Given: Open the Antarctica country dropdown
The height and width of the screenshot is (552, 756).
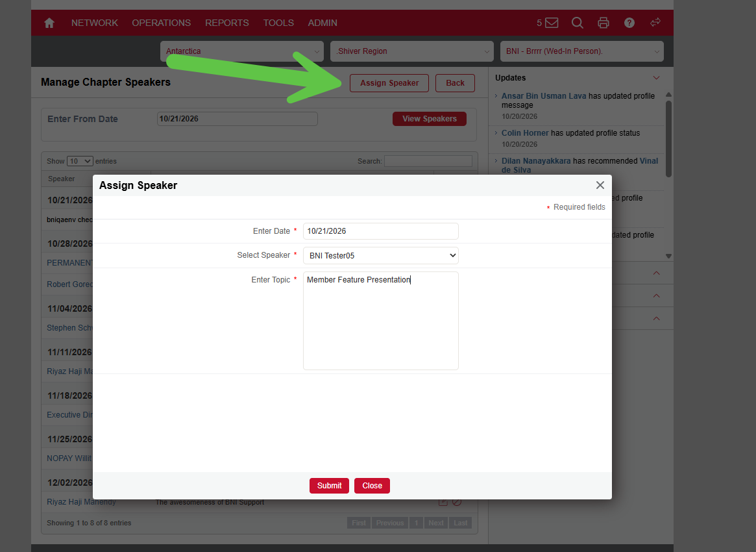Looking at the screenshot, I should click(242, 51).
